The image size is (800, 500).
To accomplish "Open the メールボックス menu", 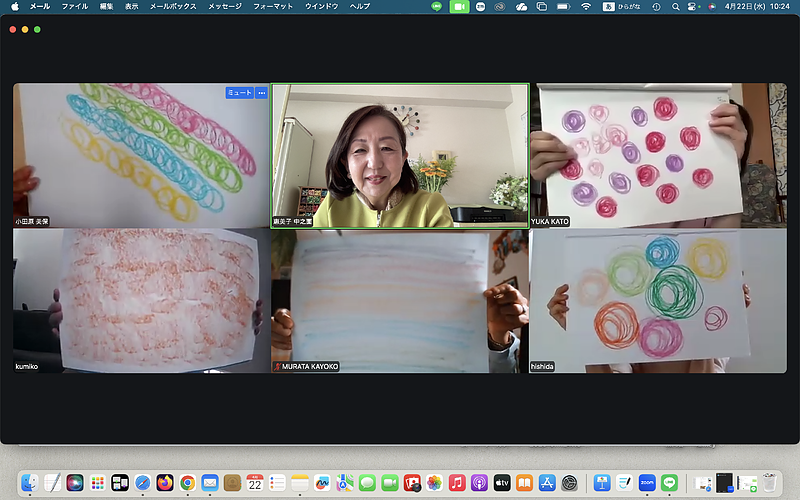I will [x=173, y=6].
